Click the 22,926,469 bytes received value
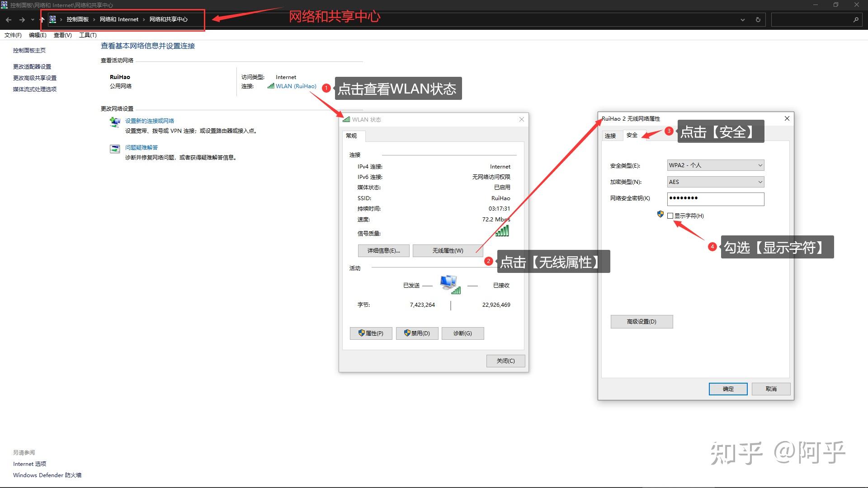The image size is (868, 488). pyautogui.click(x=496, y=305)
